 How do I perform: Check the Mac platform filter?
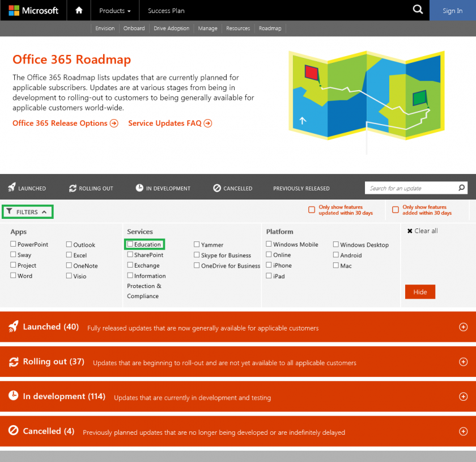(335, 265)
